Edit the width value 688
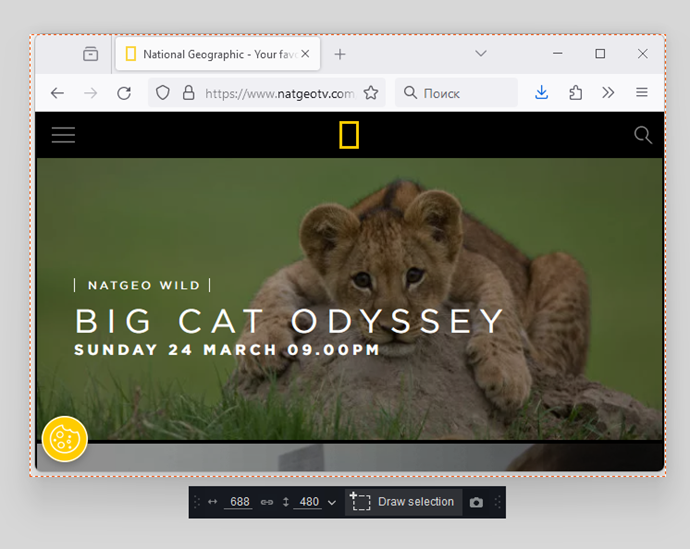Screen dimensions: 690x549 pos(239,502)
